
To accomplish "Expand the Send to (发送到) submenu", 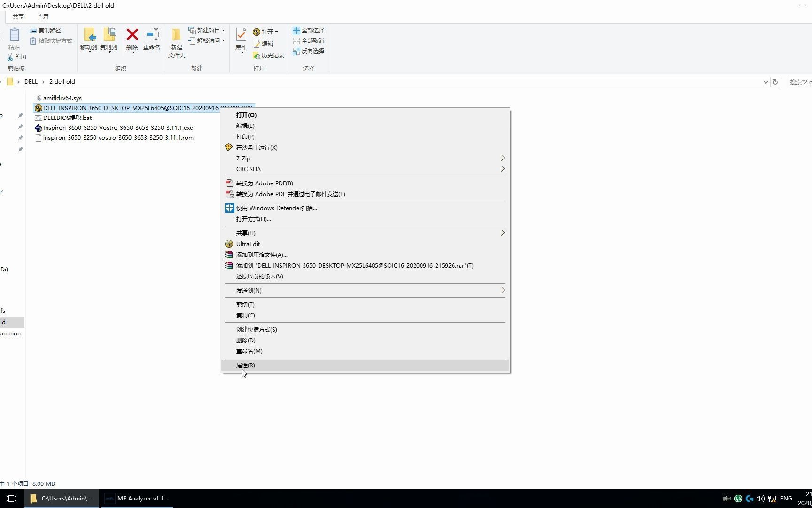I will [x=503, y=290].
